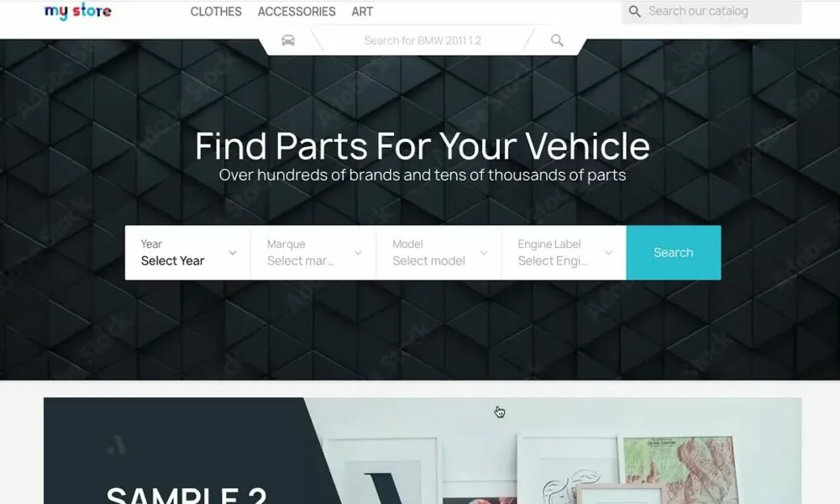Open the Marque dropdown chevron
Viewport: 840px width, 504px height.
pyautogui.click(x=358, y=253)
